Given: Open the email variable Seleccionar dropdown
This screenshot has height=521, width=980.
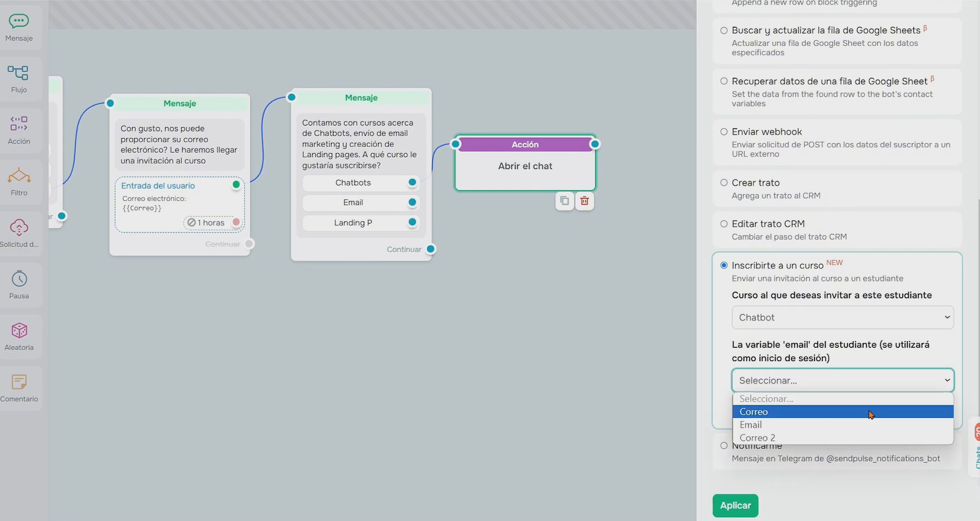Looking at the screenshot, I should click(x=842, y=380).
